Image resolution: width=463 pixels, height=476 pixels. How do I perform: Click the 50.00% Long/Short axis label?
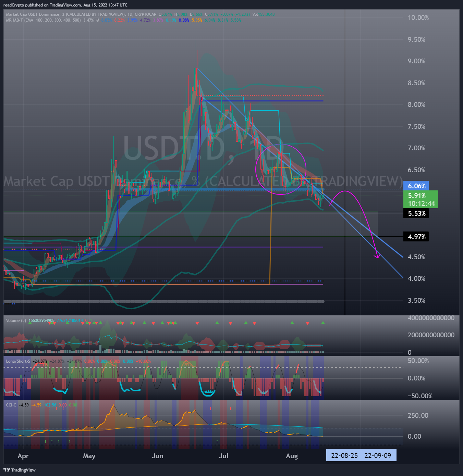pos(418,361)
